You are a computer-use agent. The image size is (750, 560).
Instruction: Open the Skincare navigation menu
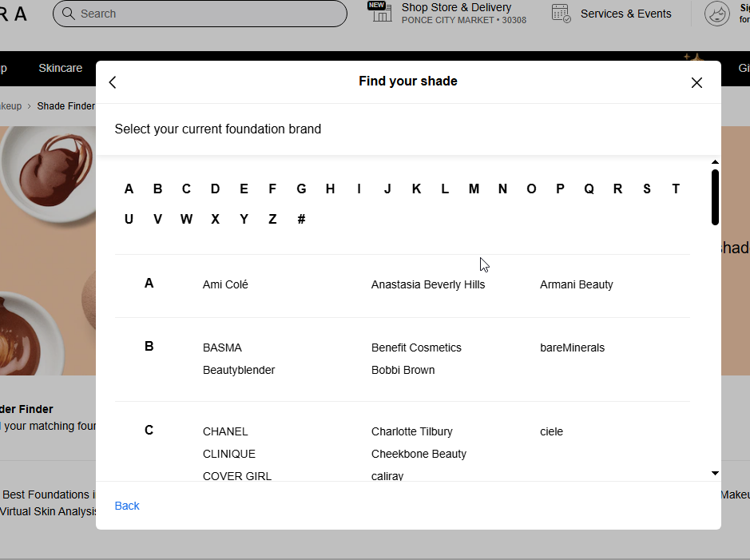pyautogui.click(x=60, y=69)
